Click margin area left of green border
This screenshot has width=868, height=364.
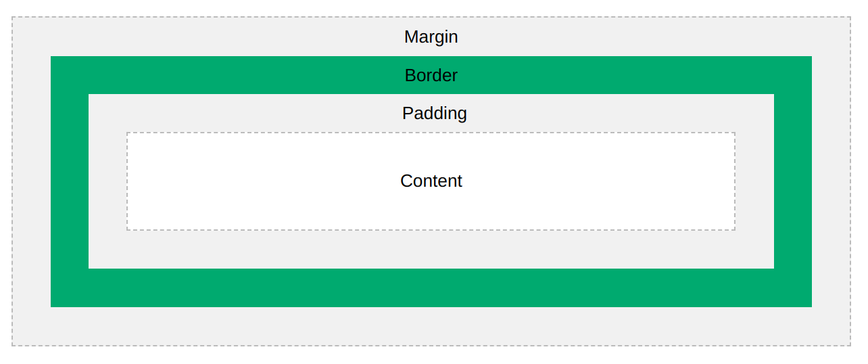(32, 181)
